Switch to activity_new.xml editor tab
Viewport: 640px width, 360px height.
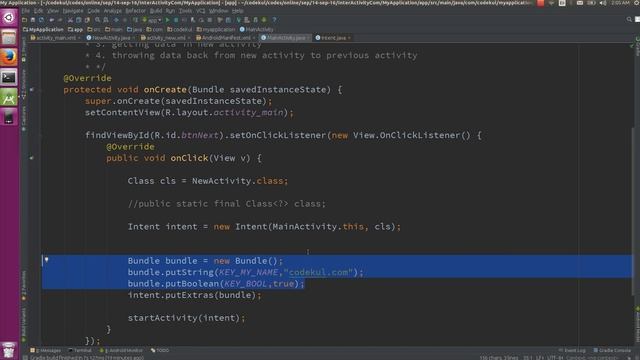click(x=166, y=38)
